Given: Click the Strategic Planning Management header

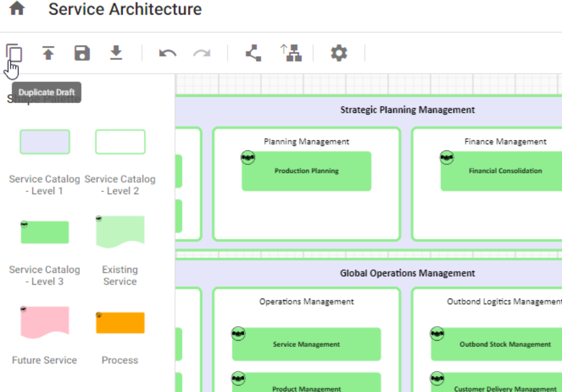Looking at the screenshot, I should point(407,109).
